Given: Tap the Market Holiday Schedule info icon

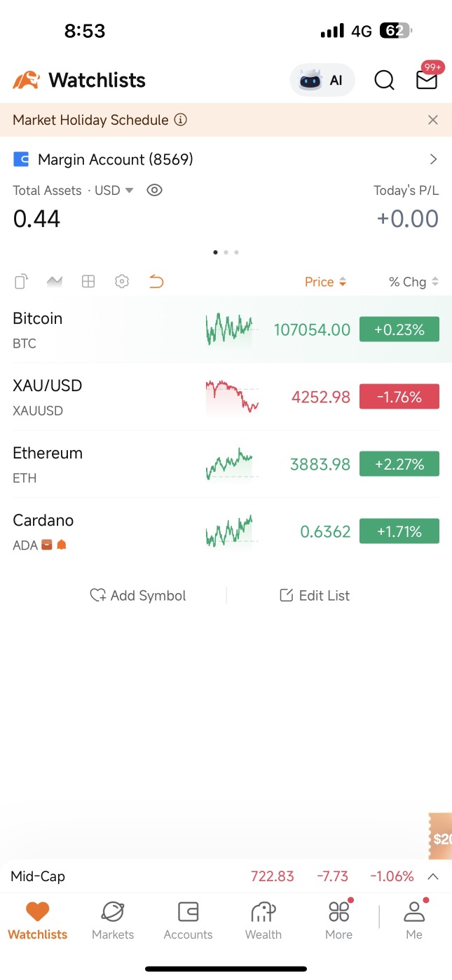Looking at the screenshot, I should [181, 120].
